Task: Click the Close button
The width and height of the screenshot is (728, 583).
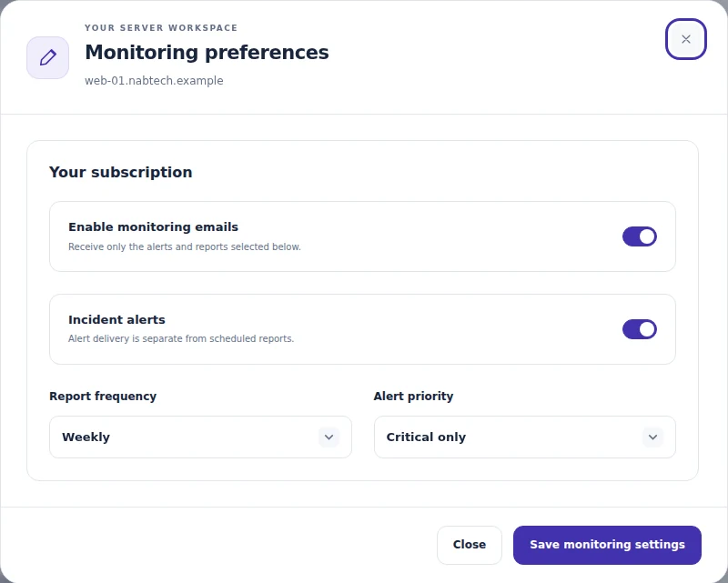Action: coord(470,545)
